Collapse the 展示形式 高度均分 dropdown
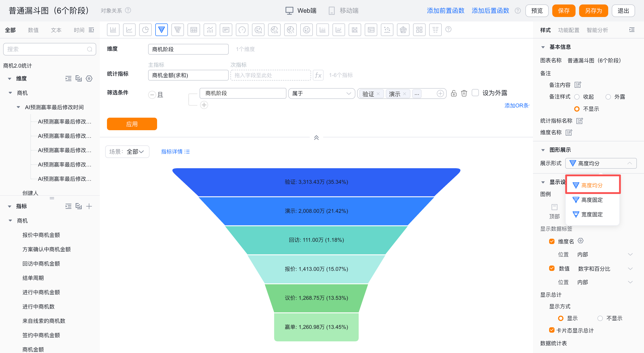The width and height of the screenshot is (644, 353). click(x=601, y=163)
